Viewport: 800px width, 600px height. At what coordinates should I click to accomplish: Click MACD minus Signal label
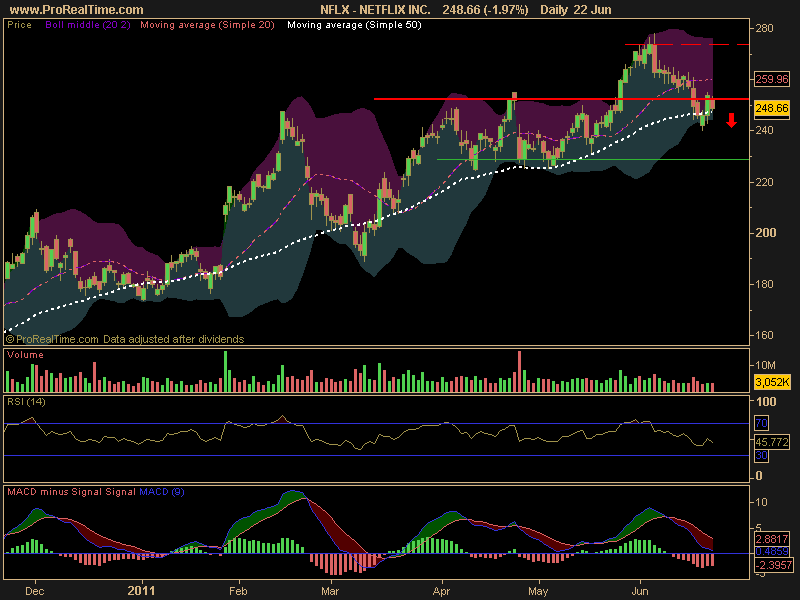click(x=56, y=492)
